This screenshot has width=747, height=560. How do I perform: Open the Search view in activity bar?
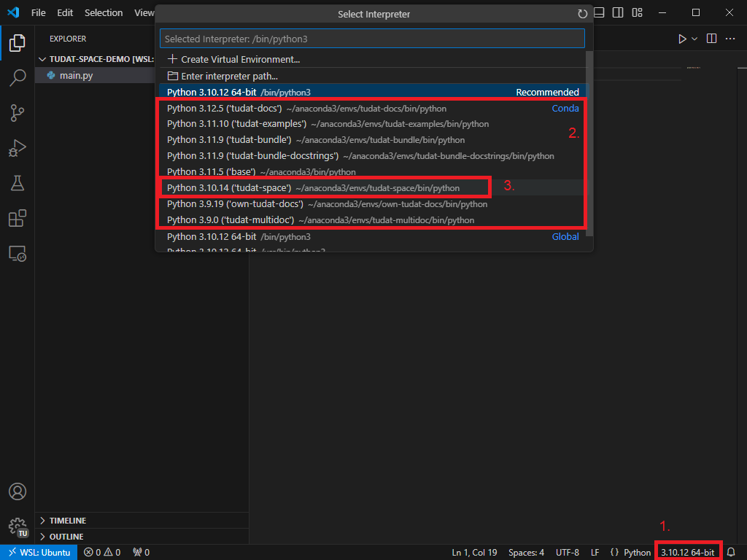click(18, 77)
